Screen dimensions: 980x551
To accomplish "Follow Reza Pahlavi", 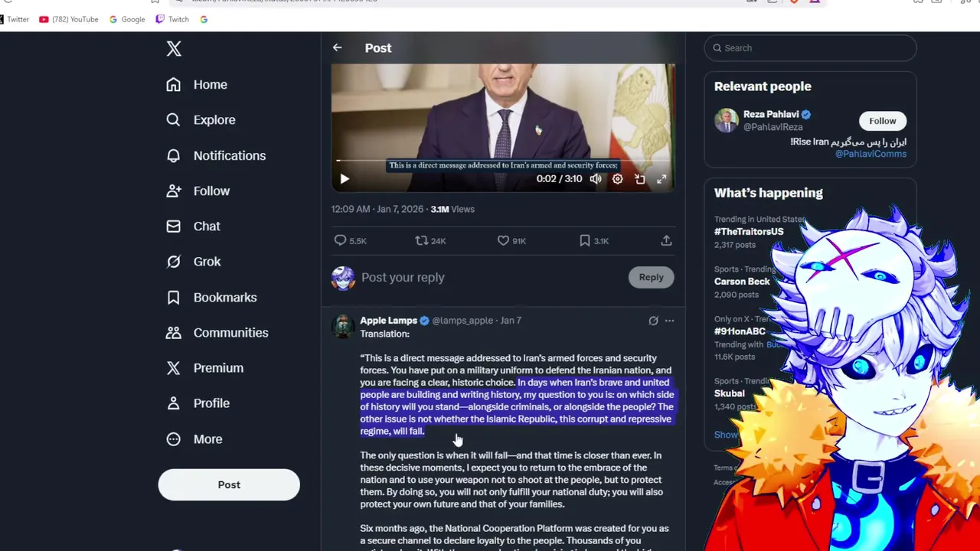I will tap(883, 121).
